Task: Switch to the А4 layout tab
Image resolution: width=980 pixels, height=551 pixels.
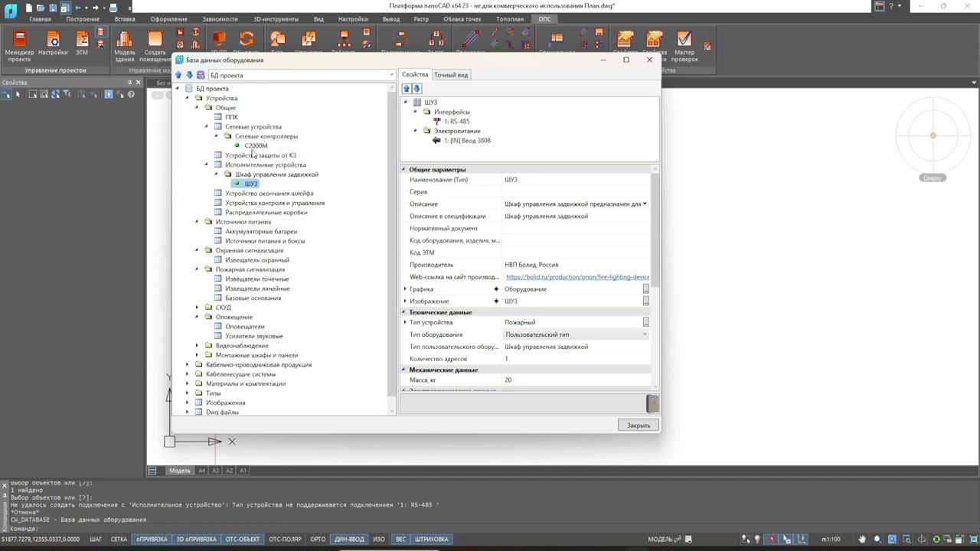Action: [x=202, y=471]
